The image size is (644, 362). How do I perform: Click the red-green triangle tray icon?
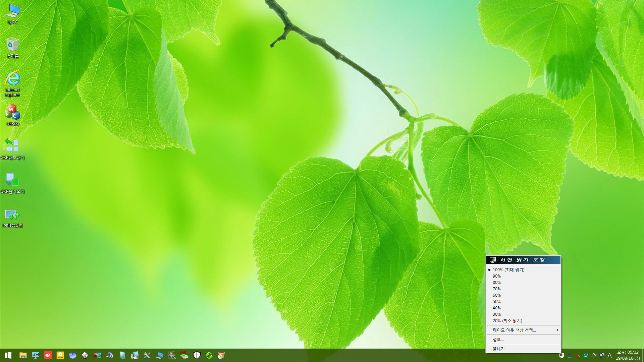(578, 355)
